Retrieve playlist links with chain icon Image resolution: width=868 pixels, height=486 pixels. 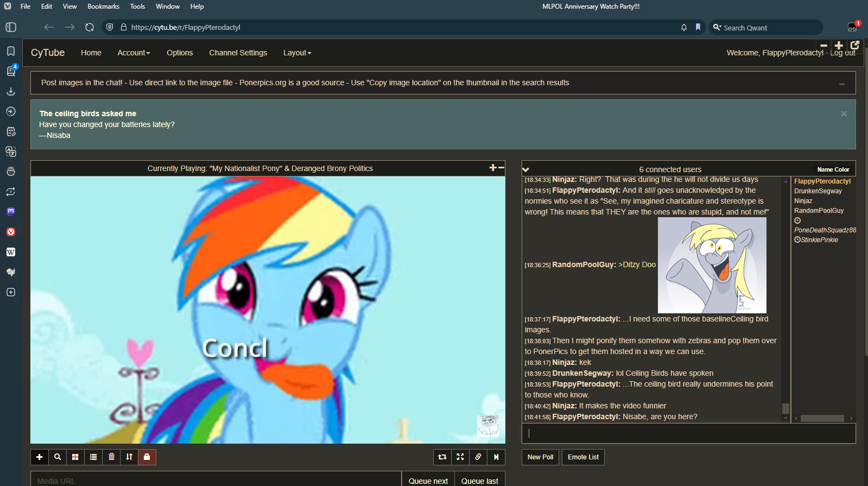478,457
